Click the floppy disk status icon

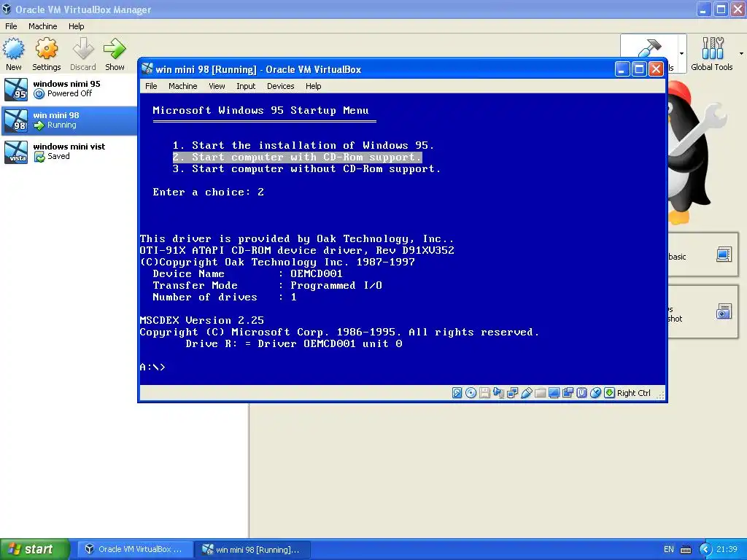point(484,393)
